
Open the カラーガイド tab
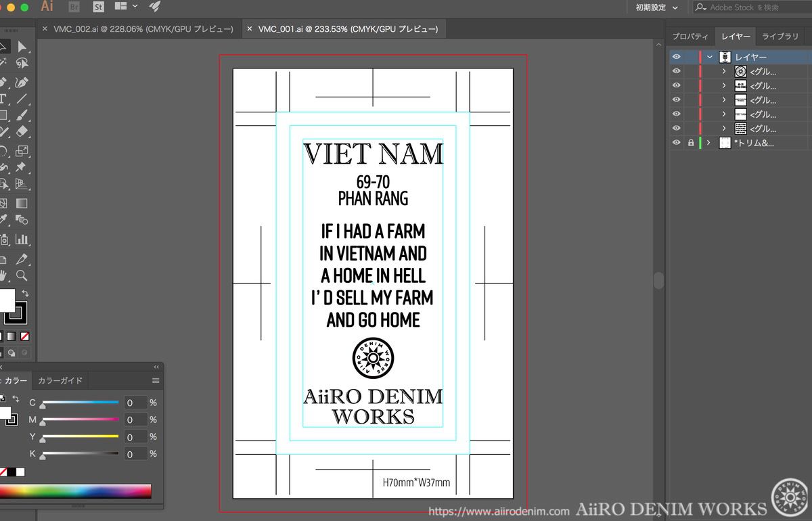(x=60, y=381)
